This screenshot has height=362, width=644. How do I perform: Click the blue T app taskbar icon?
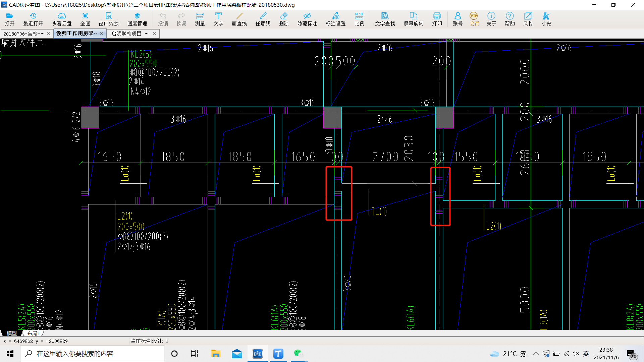[x=278, y=354]
